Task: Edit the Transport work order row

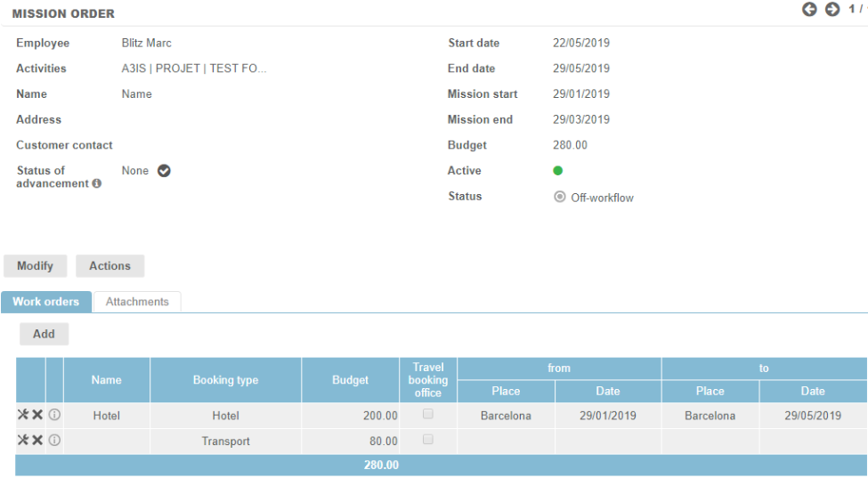Action: point(23,440)
